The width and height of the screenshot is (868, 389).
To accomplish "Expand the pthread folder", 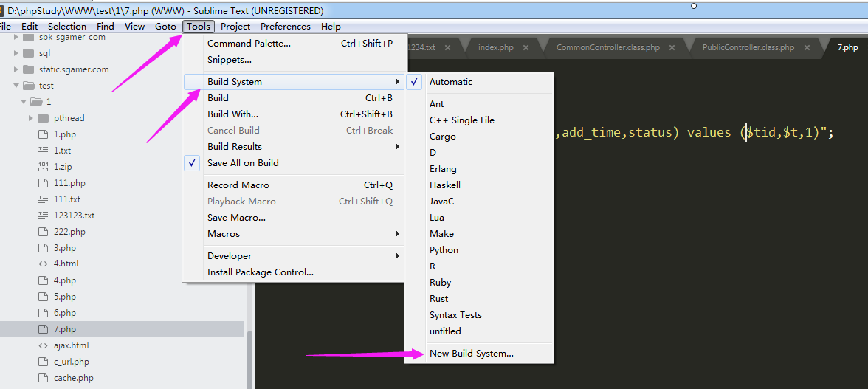I will click(31, 118).
